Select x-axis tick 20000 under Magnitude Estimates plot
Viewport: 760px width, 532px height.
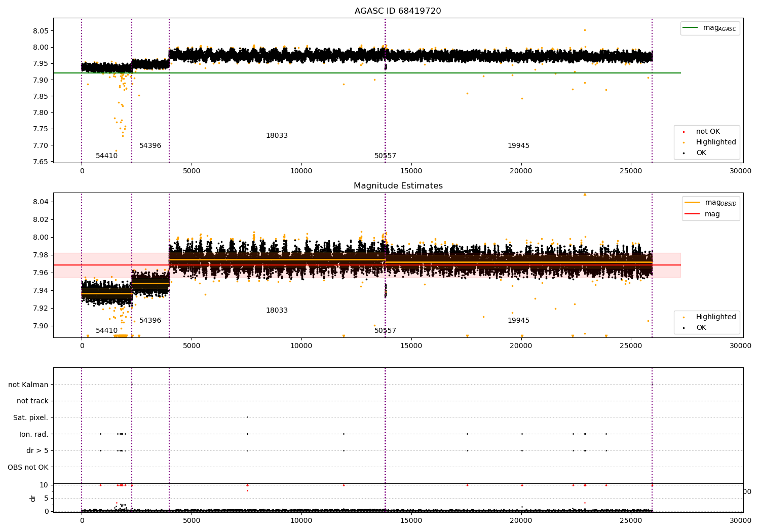click(521, 346)
